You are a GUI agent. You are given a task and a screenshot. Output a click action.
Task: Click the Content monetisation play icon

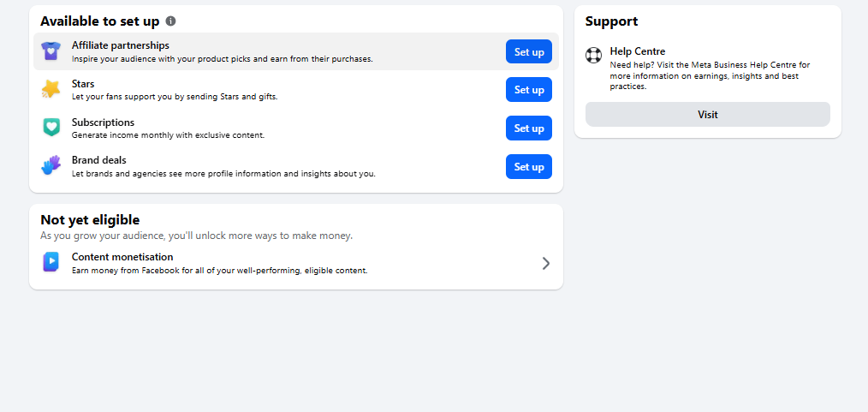[51, 262]
